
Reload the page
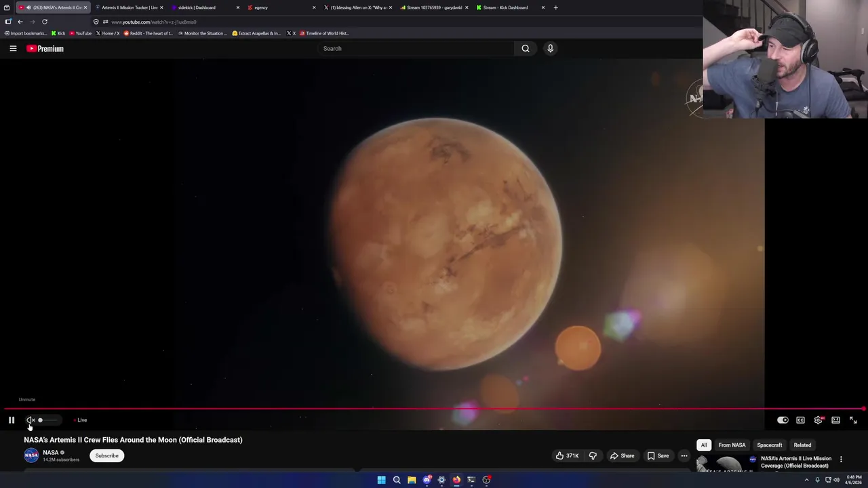coord(45,22)
